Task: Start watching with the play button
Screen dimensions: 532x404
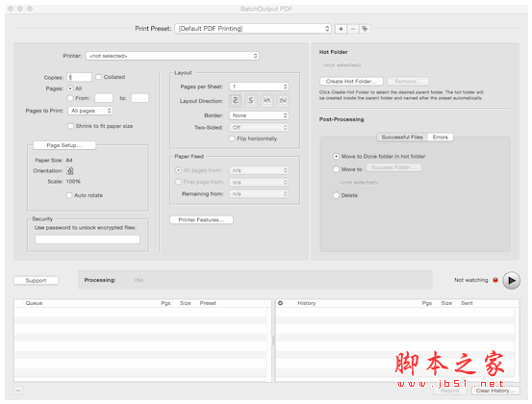Action: pyautogui.click(x=511, y=281)
